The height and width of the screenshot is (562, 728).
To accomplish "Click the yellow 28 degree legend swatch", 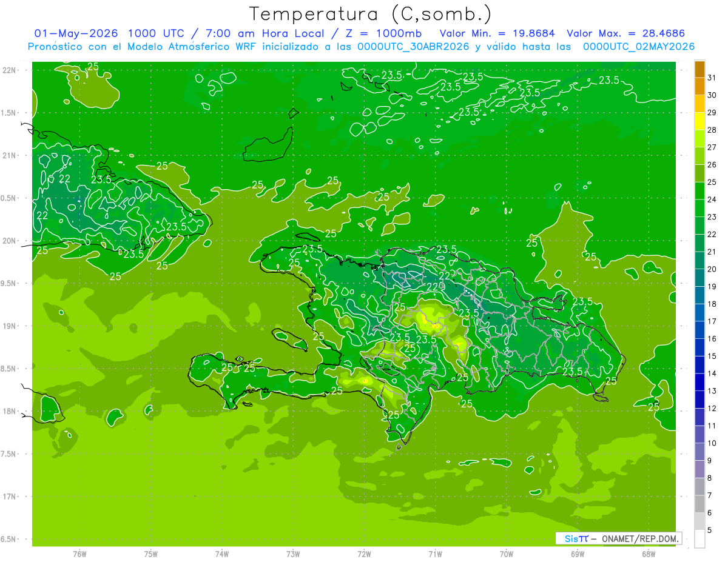I will tap(699, 122).
